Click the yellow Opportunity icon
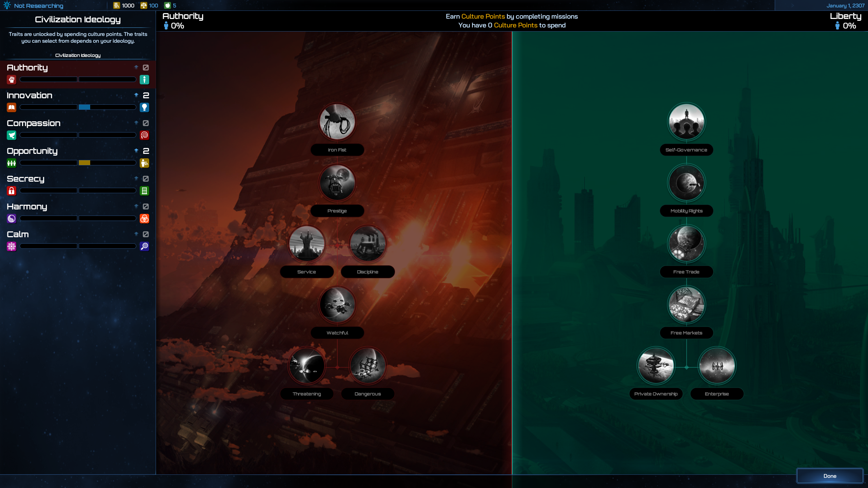Screen dimensions: 868x488 (x=144, y=163)
